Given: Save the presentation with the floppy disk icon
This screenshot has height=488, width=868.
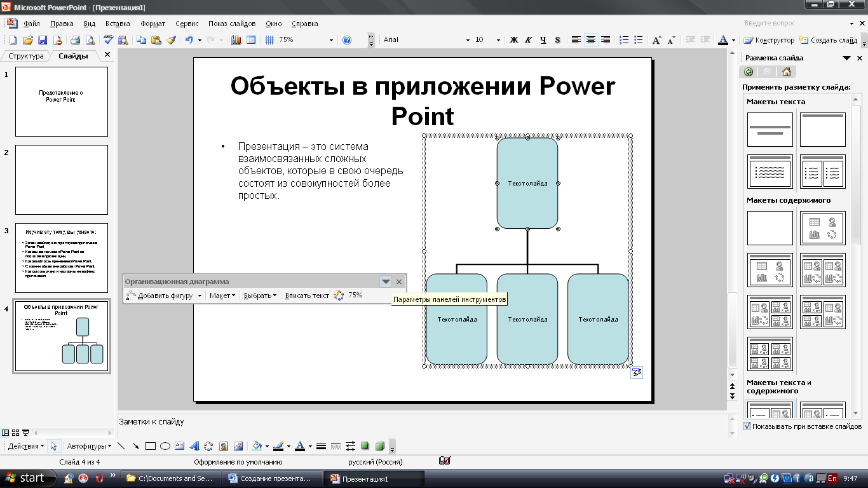Looking at the screenshot, I should coord(43,39).
